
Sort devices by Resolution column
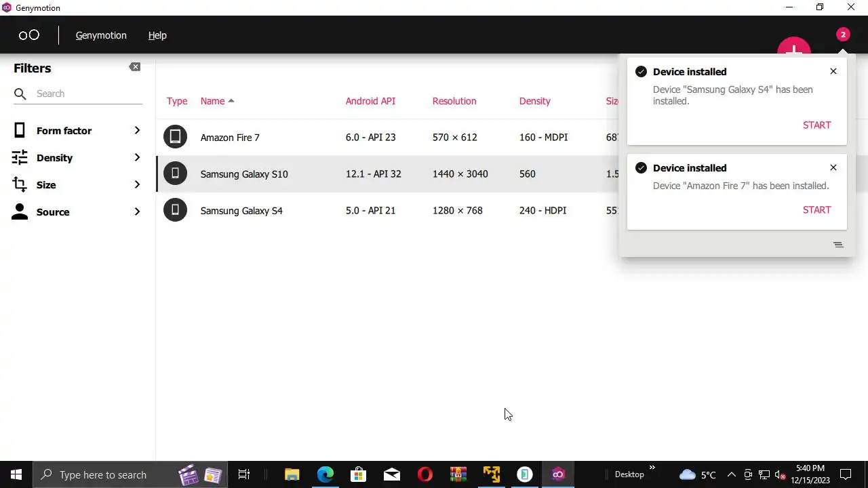click(454, 101)
